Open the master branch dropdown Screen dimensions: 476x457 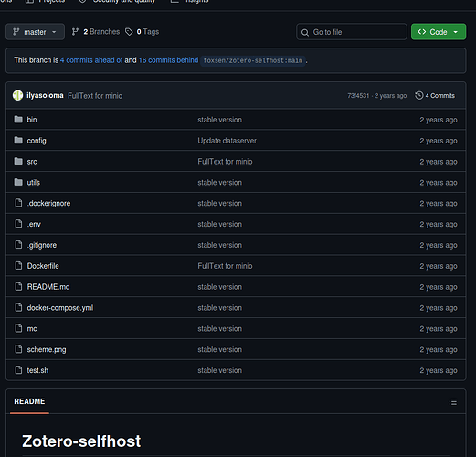pyautogui.click(x=35, y=32)
